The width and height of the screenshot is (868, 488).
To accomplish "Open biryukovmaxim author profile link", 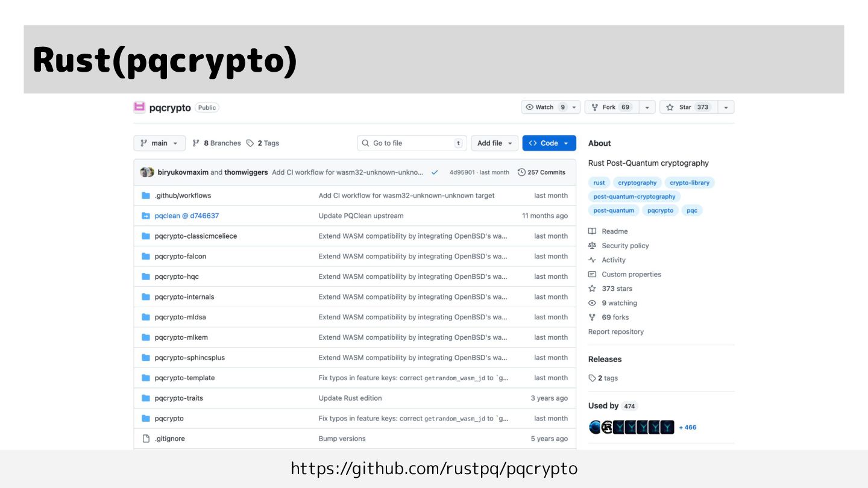I will (183, 172).
